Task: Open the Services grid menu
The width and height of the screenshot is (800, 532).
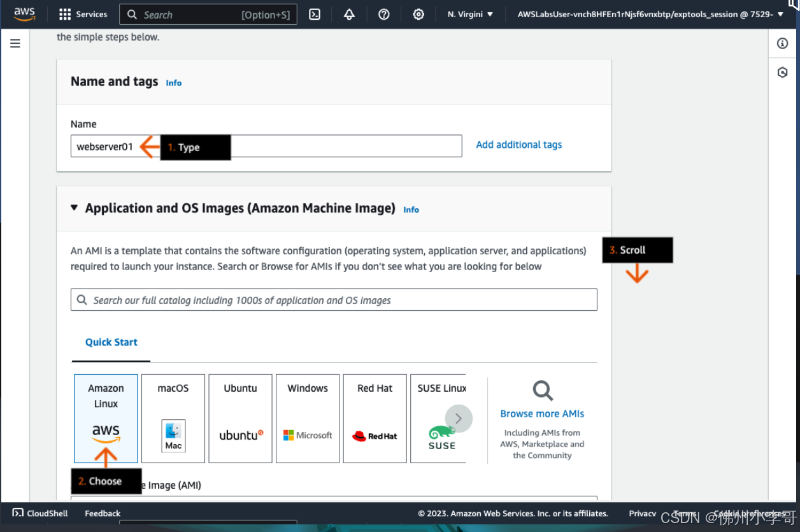Action: click(x=83, y=14)
